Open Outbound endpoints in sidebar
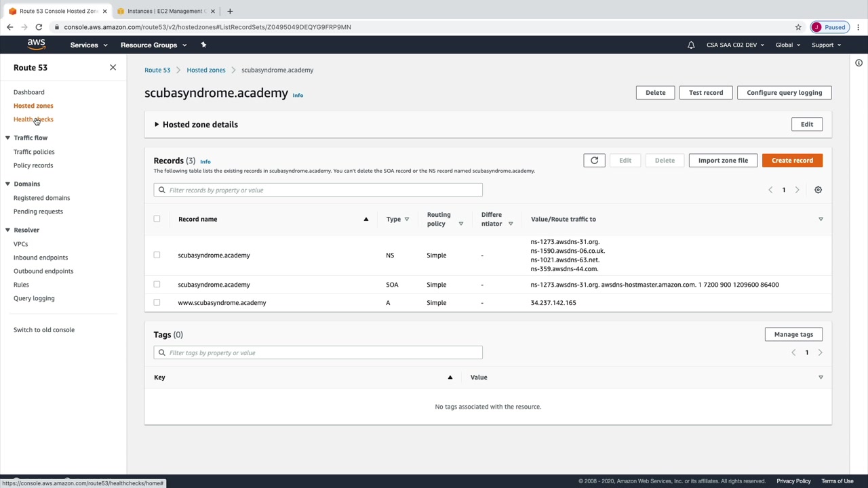Image resolution: width=868 pixels, height=488 pixels. (x=43, y=271)
